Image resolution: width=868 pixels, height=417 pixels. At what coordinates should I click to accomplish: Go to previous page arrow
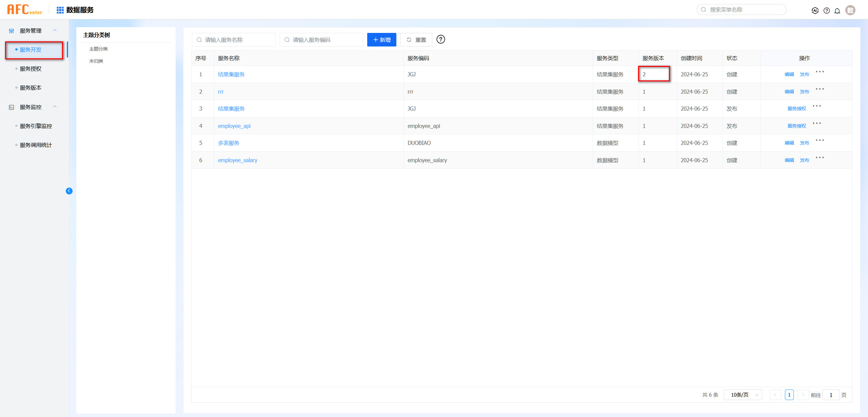775,395
